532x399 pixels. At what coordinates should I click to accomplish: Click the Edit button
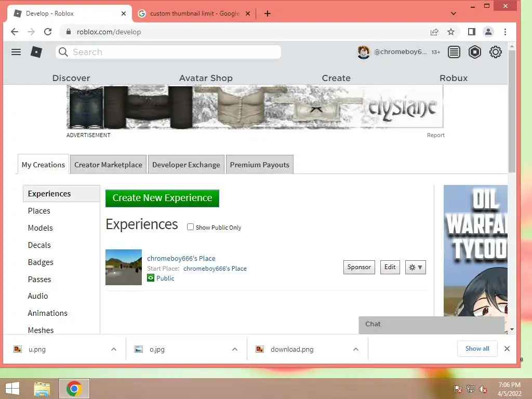coord(390,267)
